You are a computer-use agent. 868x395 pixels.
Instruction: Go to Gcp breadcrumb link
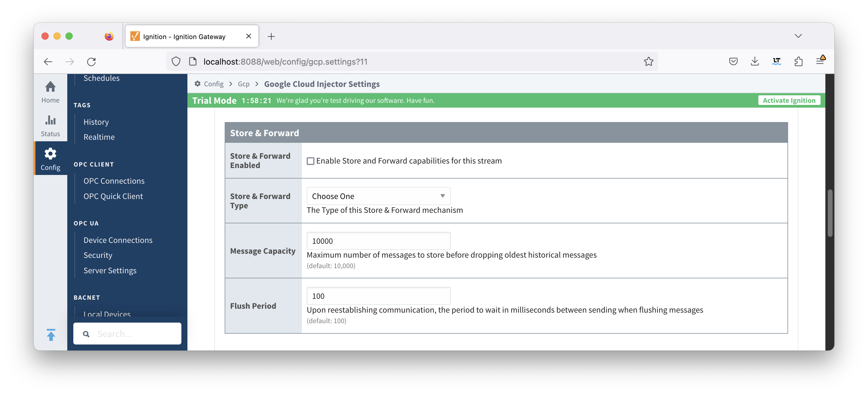click(243, 84)
